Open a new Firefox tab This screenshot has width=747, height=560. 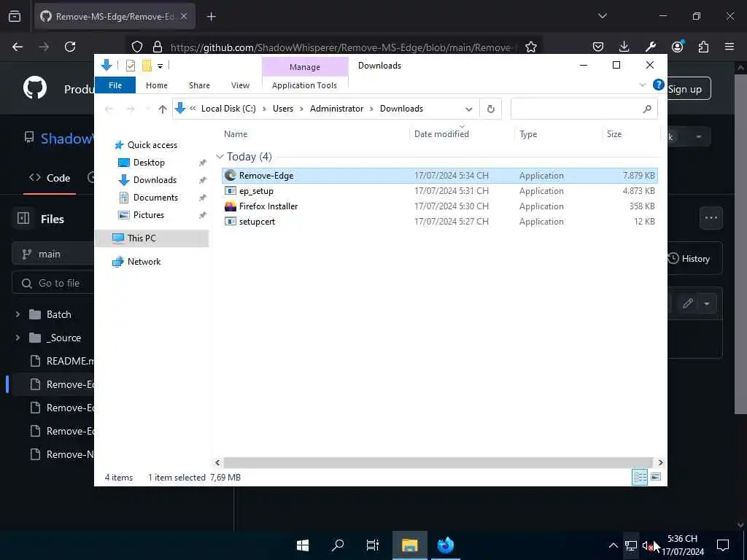click(x=211, y=17)
